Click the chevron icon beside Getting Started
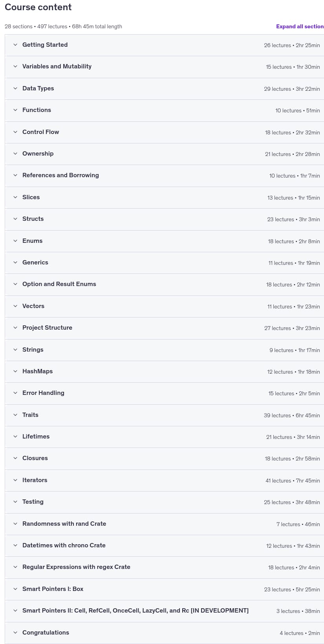 point(15,45)
